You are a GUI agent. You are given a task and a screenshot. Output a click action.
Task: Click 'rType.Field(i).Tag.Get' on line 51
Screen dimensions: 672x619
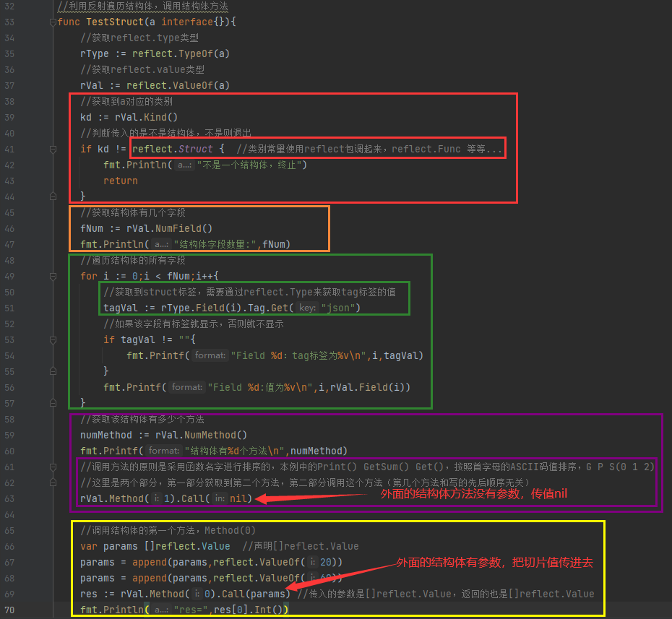tap(224, 308)
